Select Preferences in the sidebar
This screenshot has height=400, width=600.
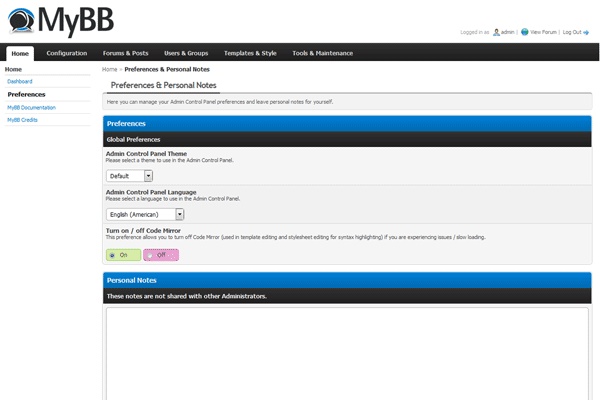pyautogui.click(x=26, y=94)
